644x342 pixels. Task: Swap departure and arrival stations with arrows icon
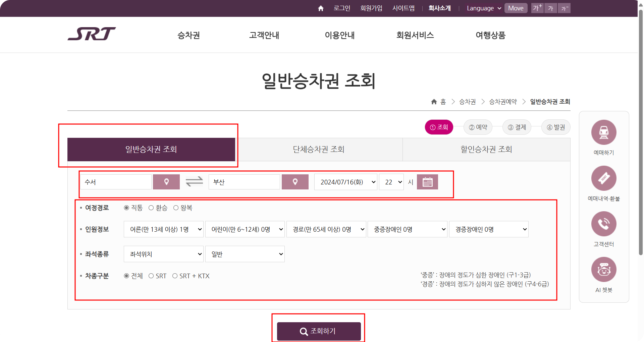[x=194, y=182]
